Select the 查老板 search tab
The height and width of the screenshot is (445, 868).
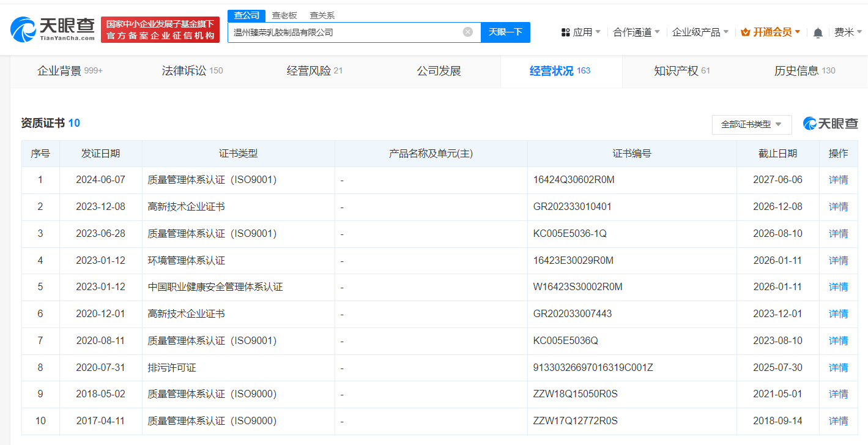point(284,15)
